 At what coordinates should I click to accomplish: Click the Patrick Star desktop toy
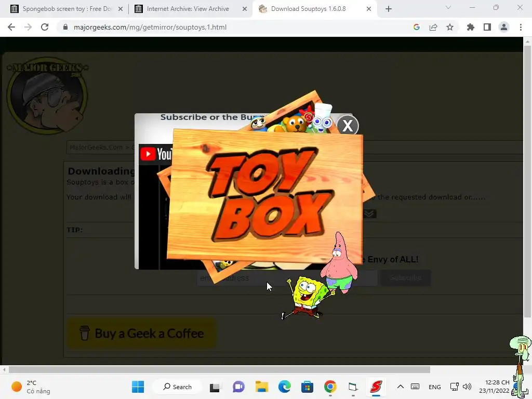click(x=339, y=263)
